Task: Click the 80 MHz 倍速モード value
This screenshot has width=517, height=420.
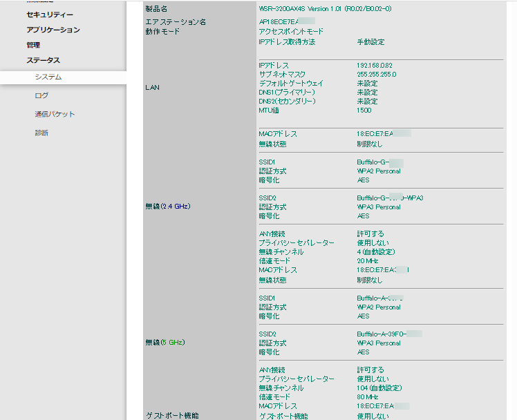Action: click(368, 397)
